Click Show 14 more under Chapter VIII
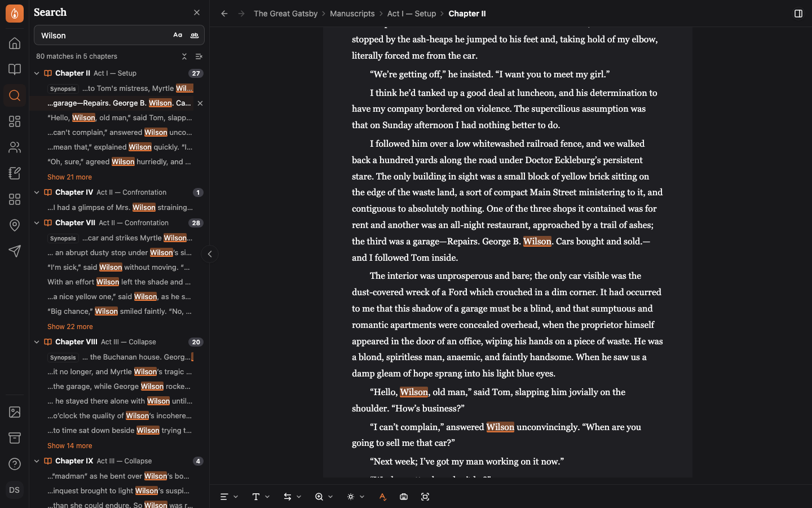 69,446
